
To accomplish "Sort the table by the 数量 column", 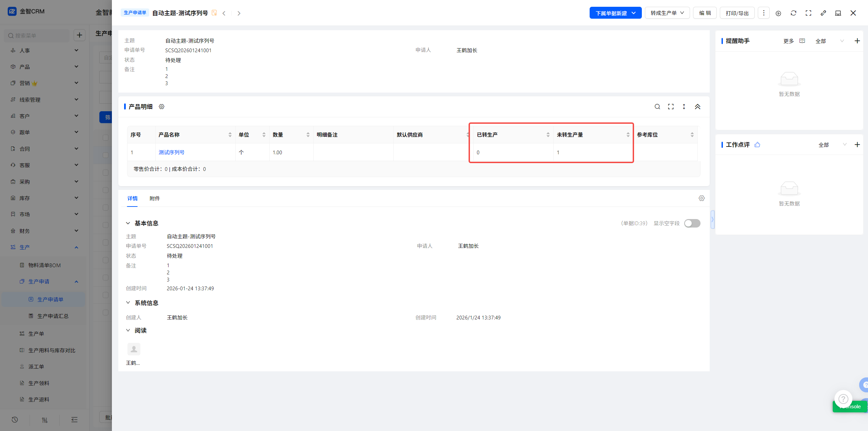I will click(308, 135).
